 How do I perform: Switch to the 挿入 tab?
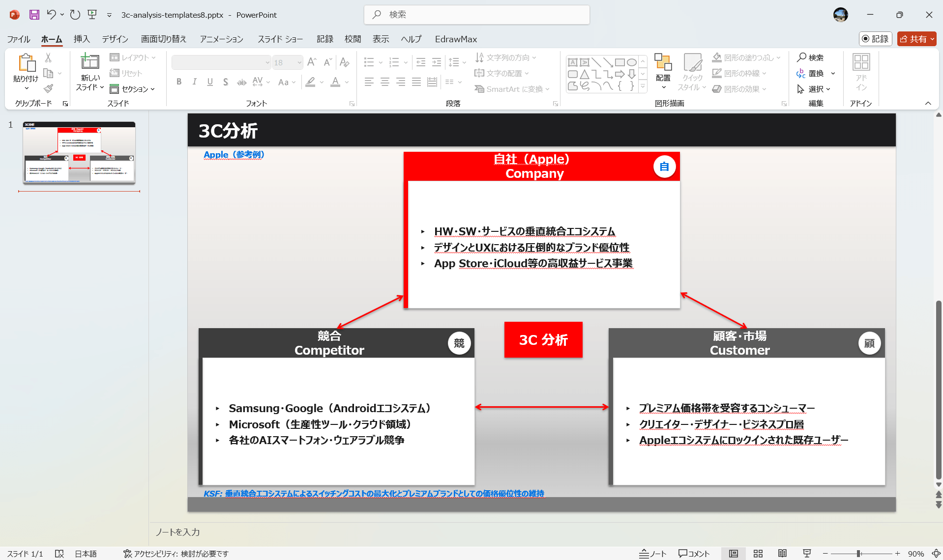tap(82, 39)
